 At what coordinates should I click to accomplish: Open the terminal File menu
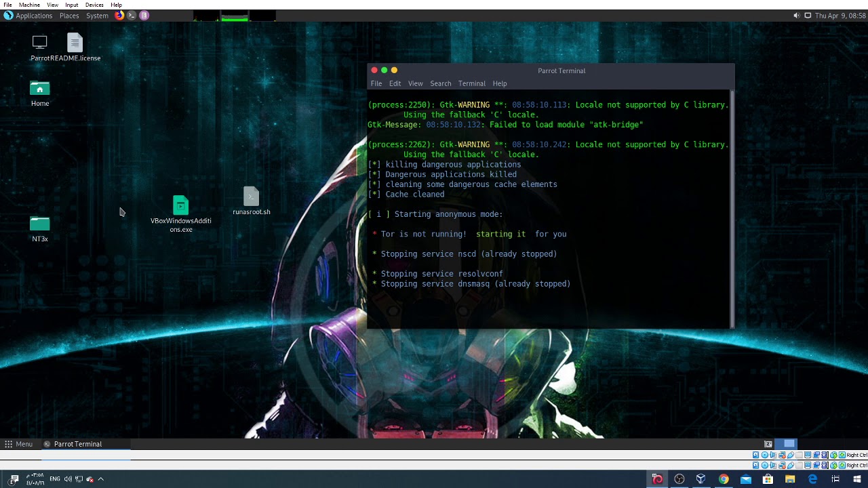click(x=376, y=83)
